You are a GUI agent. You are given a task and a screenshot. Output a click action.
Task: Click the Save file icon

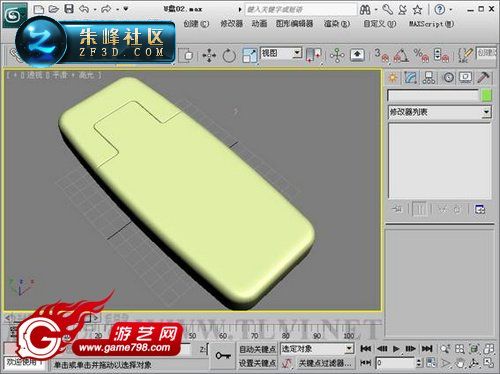coord(69,9)
